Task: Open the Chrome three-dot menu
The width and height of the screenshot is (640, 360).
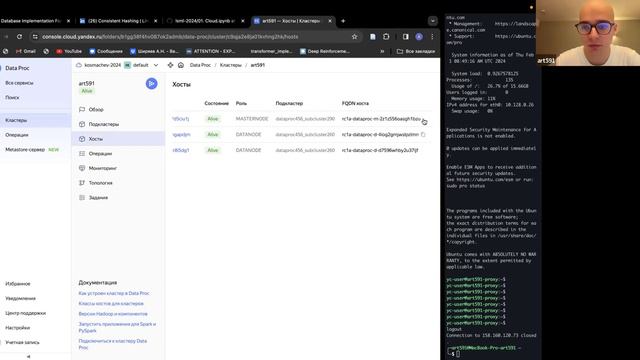Action: (x=432, y=37)
